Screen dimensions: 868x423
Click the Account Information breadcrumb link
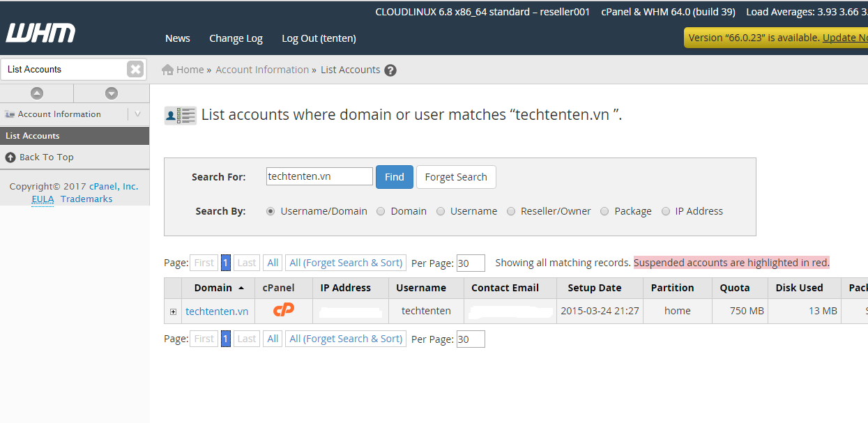[262, 70]
